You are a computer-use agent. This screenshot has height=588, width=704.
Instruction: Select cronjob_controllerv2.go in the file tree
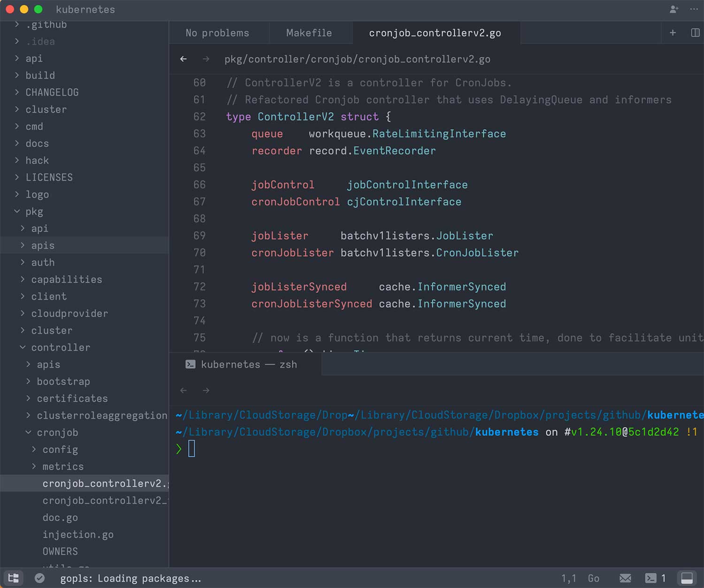point(84,483)
